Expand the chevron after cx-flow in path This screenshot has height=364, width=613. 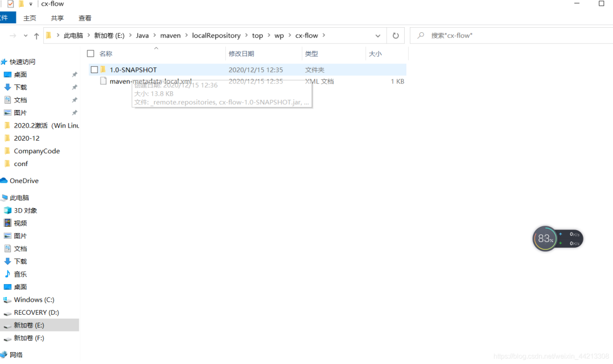point(324,36)
